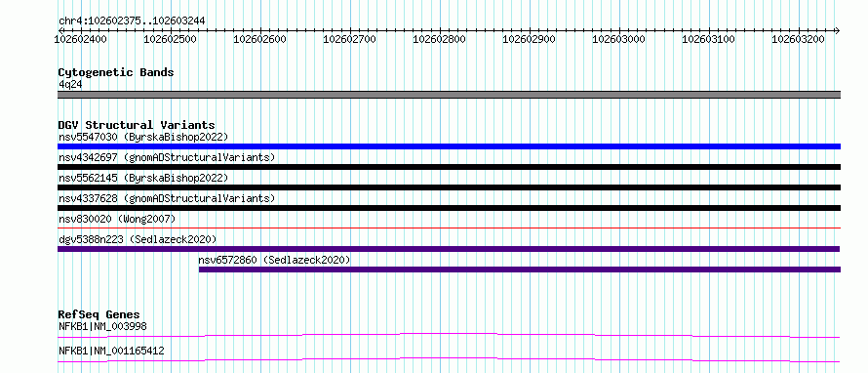Click ruler tick labeled 102602900
This screenshot has height=373, width=868.
click(530, 39)
